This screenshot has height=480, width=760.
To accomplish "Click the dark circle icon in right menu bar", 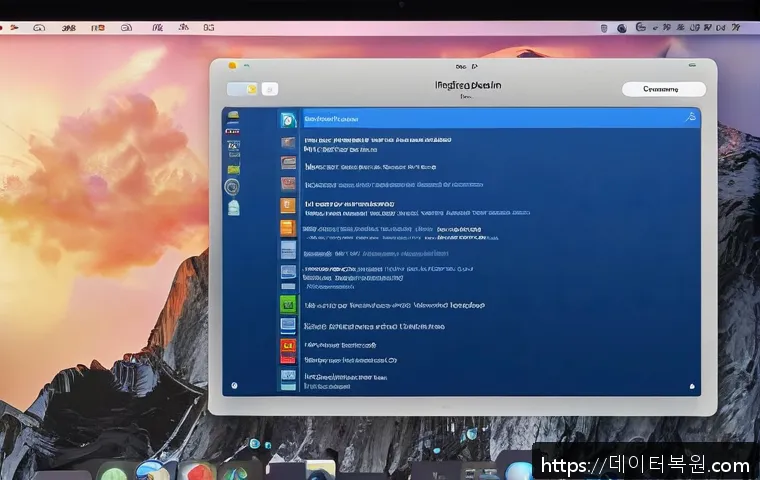I will (x=620, y=29).
